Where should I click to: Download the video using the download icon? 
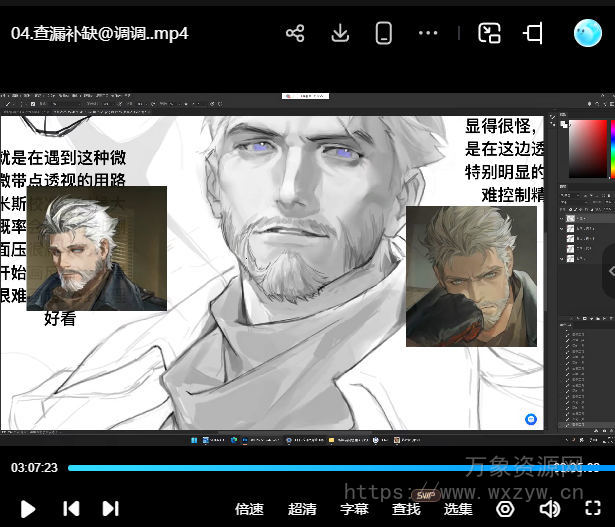tap(340, 34)
